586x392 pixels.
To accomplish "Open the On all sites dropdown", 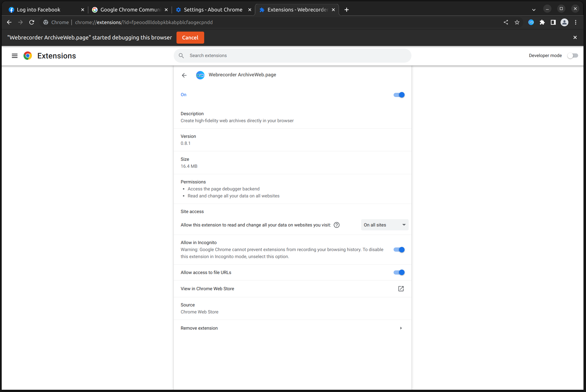I will [x=384, y=225].
